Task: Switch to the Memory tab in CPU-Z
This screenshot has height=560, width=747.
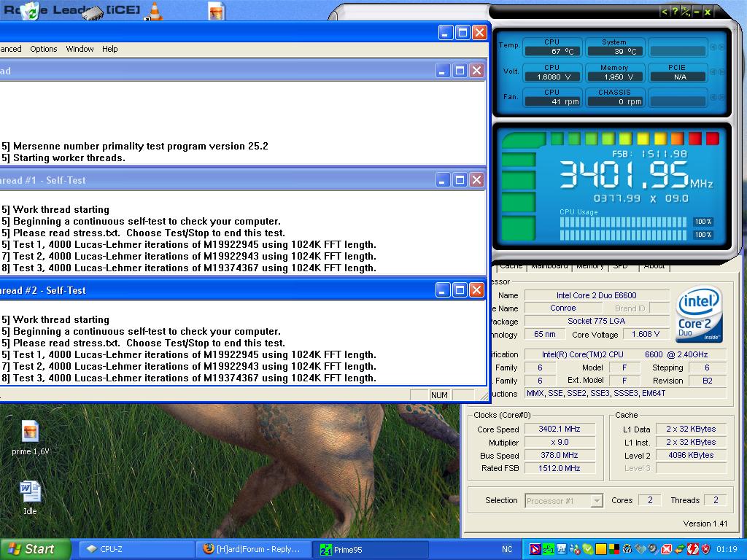Action: (x=589, y=266)
